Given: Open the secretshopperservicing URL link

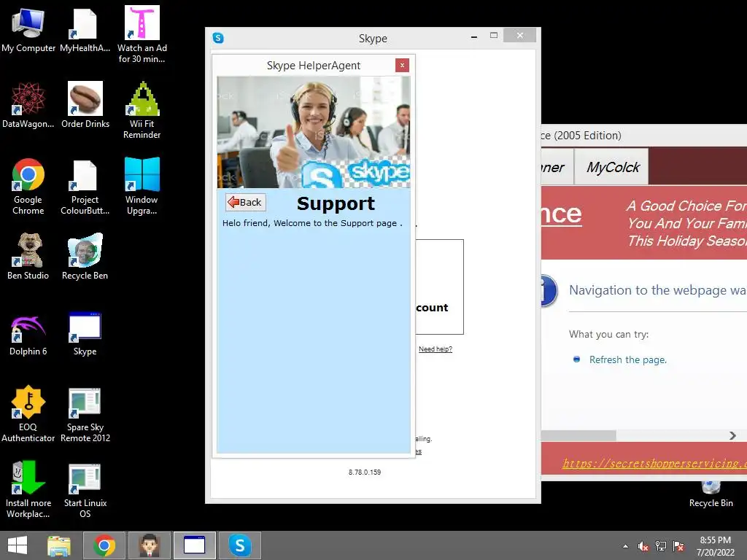Looking at the screenshot, I should point(654,463).
